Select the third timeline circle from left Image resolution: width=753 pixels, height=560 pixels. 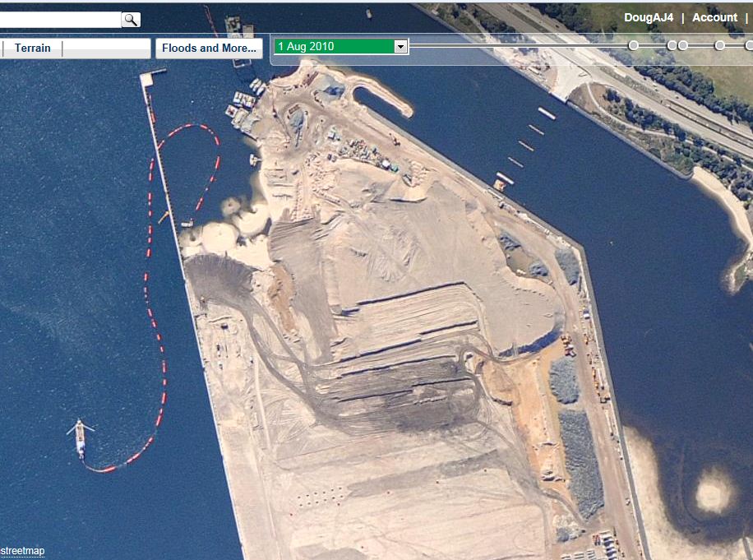click(x=683, y=45)
